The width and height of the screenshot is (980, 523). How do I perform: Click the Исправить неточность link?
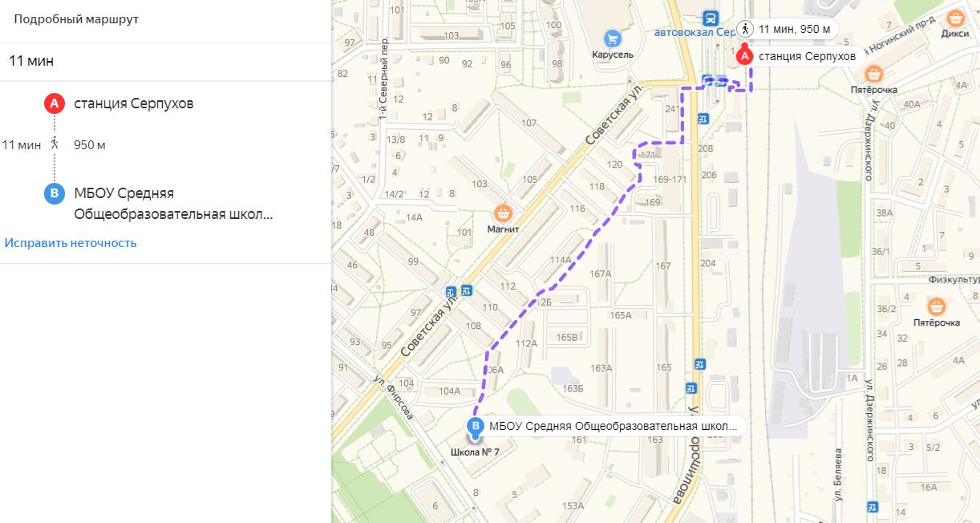pyautogui.click(x=71, y=243)
